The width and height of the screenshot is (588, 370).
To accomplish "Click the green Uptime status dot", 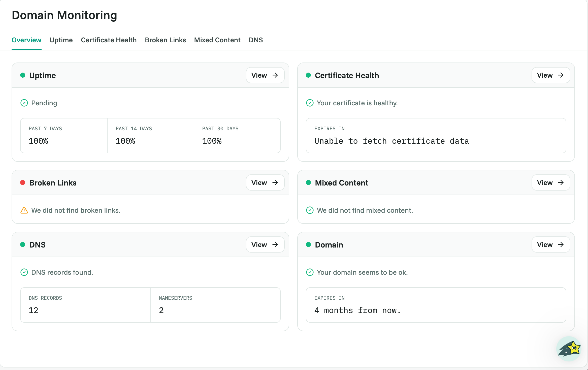I will [23, 75].
